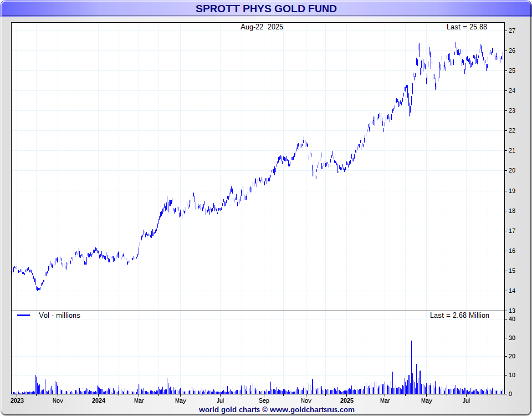Click the world gold charts website credit
532x416 pixels.
tap(277, 410)
